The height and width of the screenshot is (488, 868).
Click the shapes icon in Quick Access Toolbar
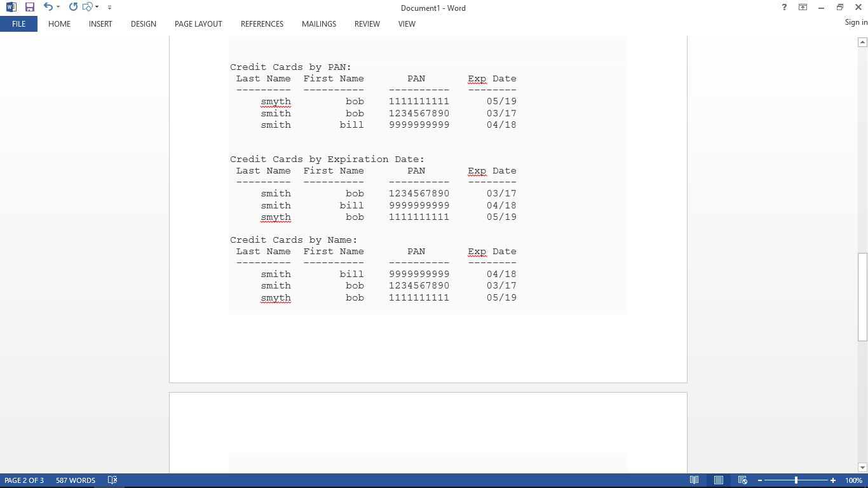coord(88,7)
